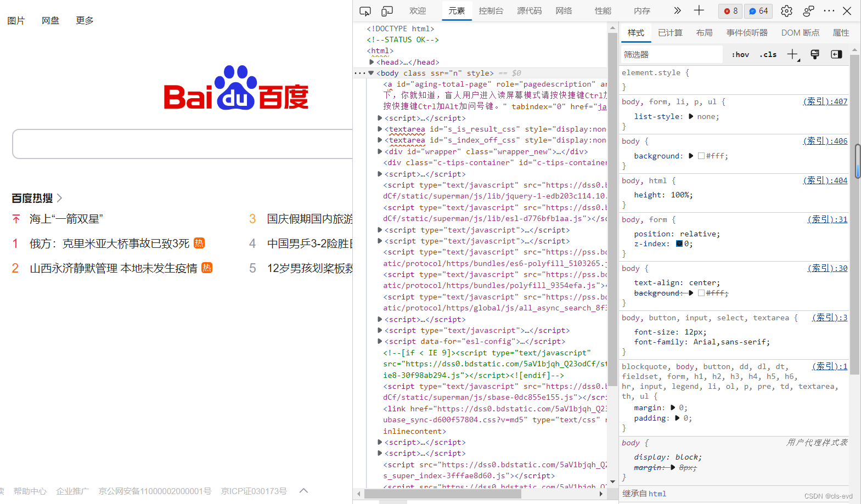Image resolution: width=861 pixels, height=504 pixels.
Task: Open source link (索引):406
Action: tap(825, 141)
